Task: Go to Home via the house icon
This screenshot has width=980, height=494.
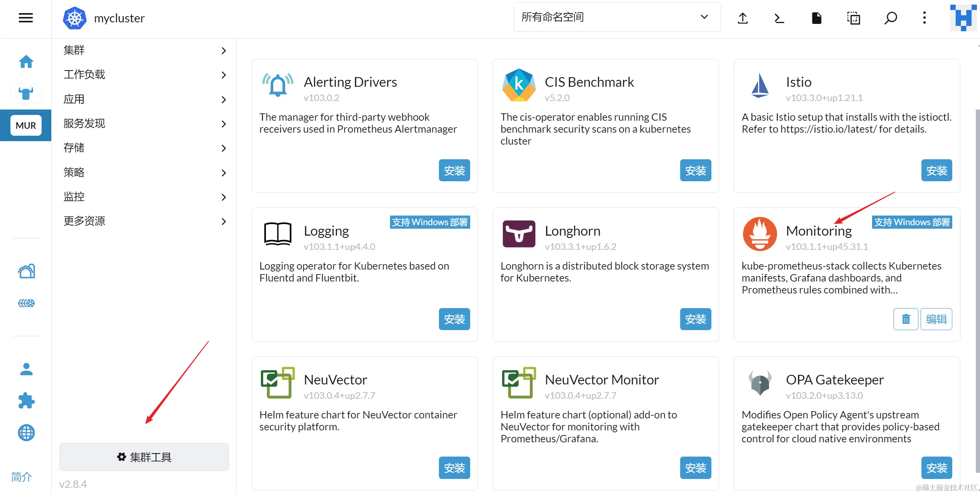Action: [x=26, y=62]
